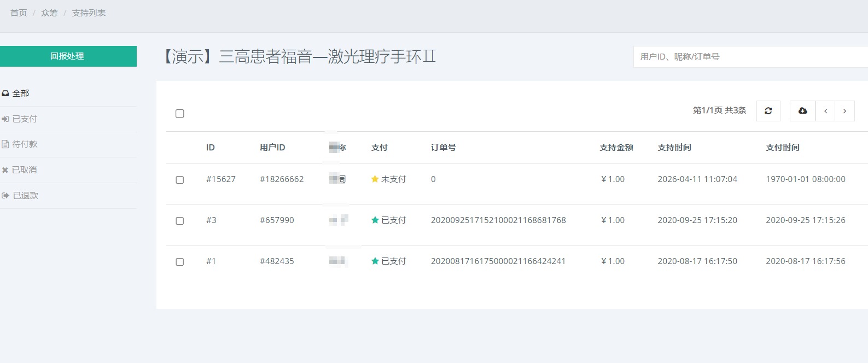Open 众筹 breadcrumb link
Screen dimensions: 868x363
(49, 13)
